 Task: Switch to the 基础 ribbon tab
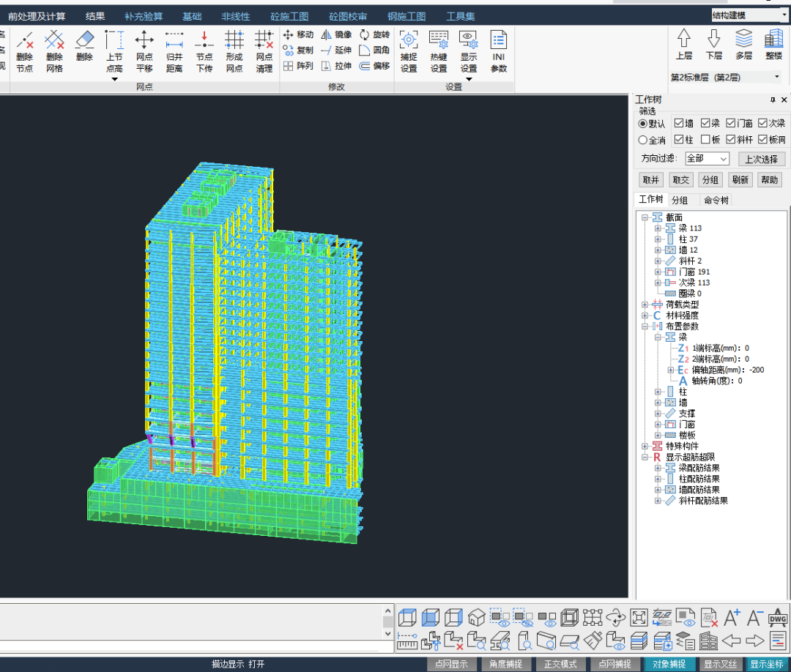click(192, 16)
